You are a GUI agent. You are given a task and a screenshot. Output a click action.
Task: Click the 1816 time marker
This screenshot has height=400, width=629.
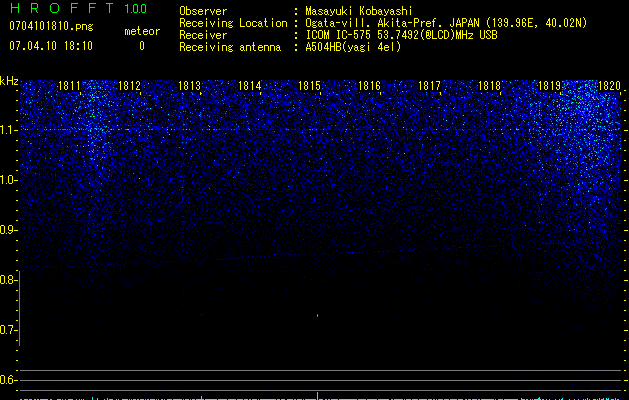369,86
